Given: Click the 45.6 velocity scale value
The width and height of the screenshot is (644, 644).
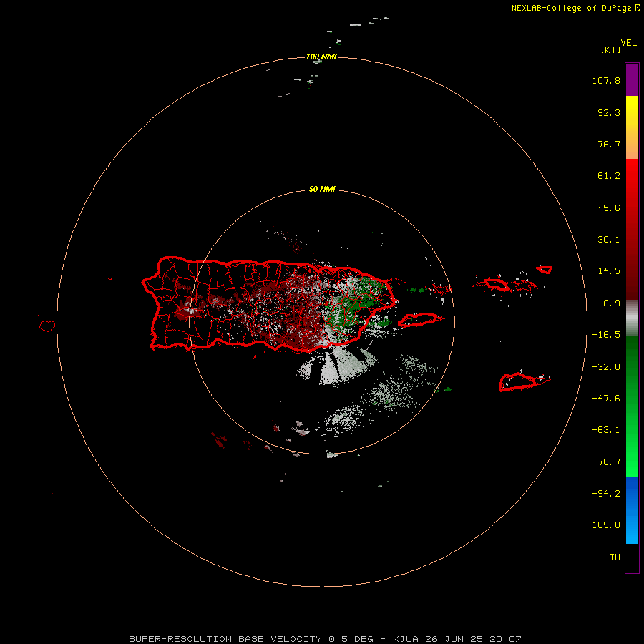Looking at the screenshot, I should tap(609, 208).
